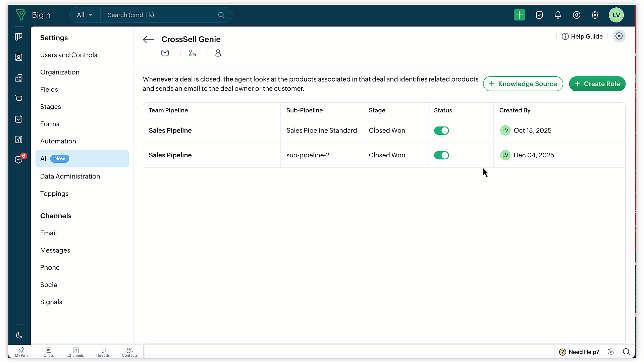The height and width of the screenshot is (362, 644).
Task: Open the LV profile avatar menu
Action: 616,15
